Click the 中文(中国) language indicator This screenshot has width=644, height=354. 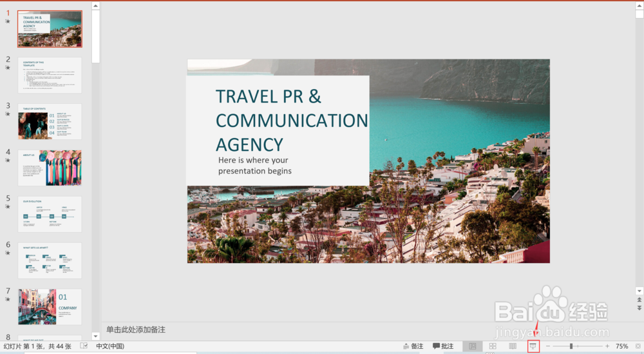[110, 346]
